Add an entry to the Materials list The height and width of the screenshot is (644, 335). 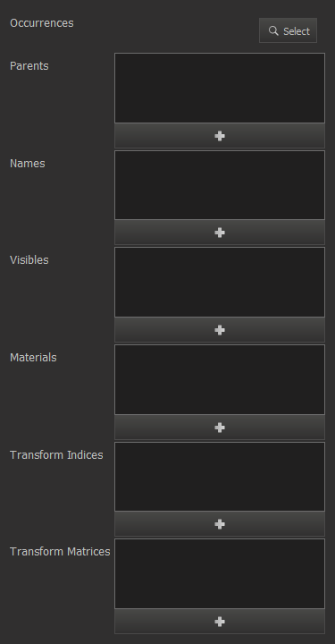click(x=220, y=428)
